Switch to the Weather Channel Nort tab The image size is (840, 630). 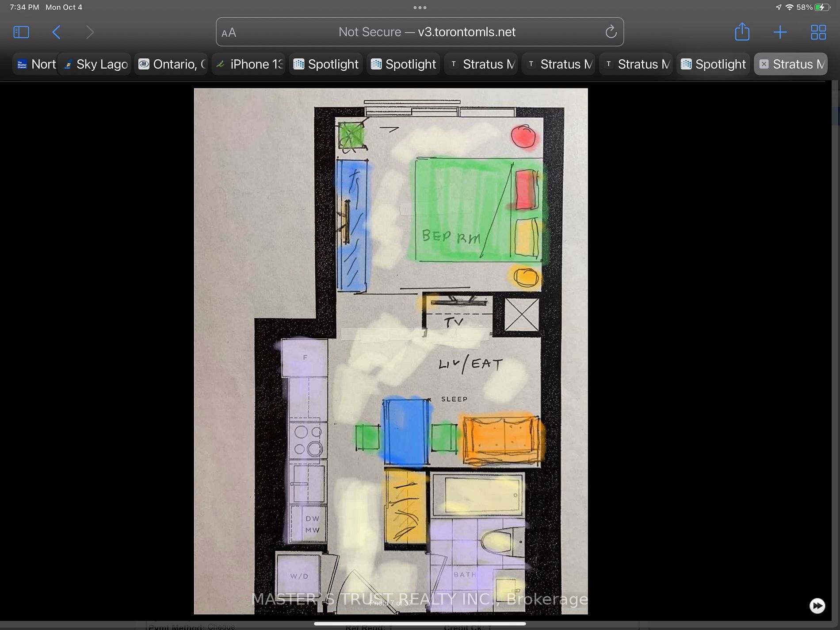click(x=35, y=64)
